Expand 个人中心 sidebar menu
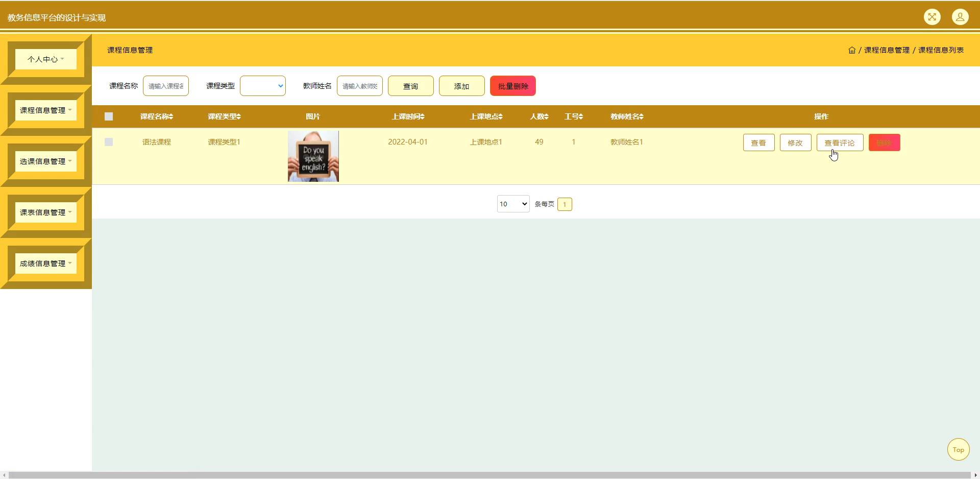Image resolution: width=980 pixels, height=479 pixels. point(46,59)
